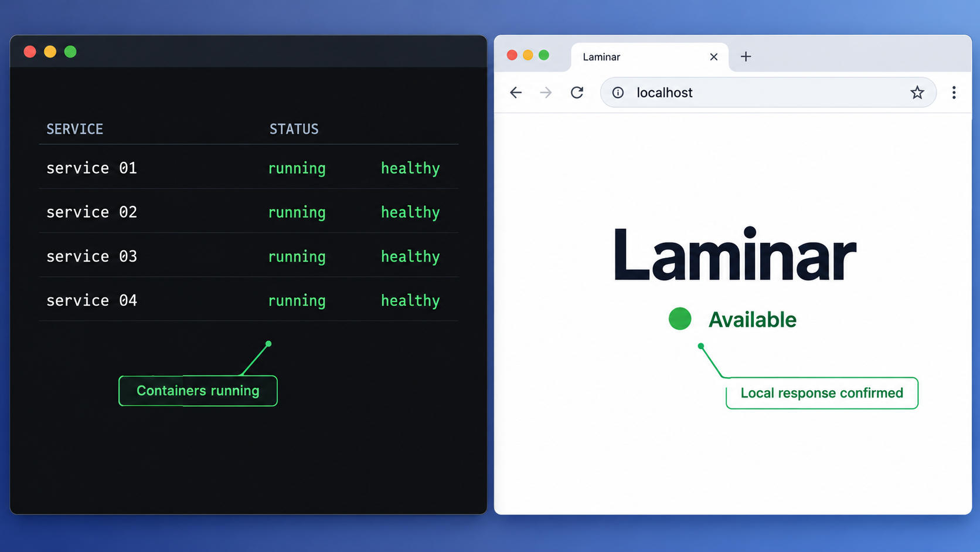View site information icon beside localhost
The height and width of the screenshot is (552, 980).
point(618,93)
